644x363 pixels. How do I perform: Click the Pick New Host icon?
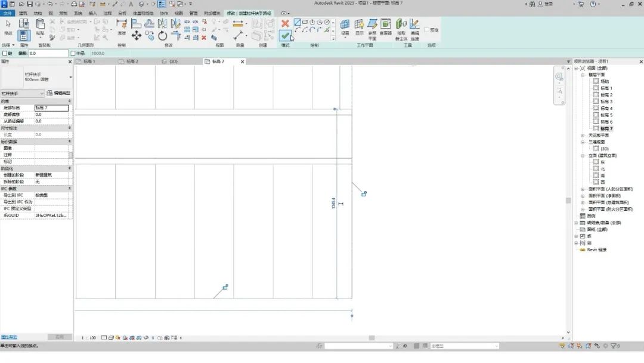(401, 24)
